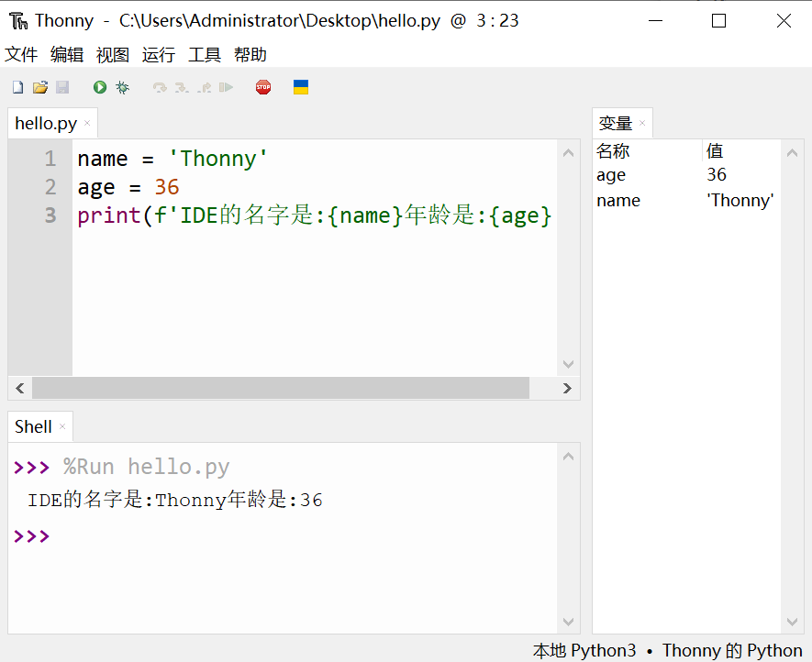
Task: Close the Thonny window
Action: (x=784, y=21)
